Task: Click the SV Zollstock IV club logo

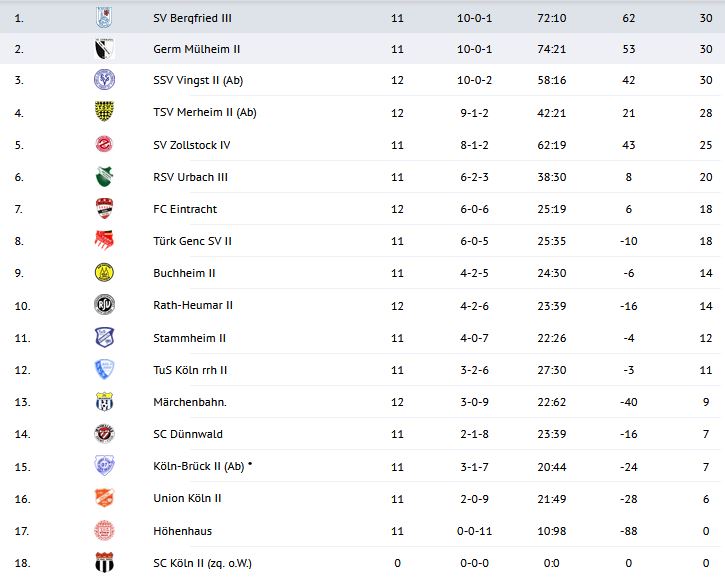Action: click(104, 145)
